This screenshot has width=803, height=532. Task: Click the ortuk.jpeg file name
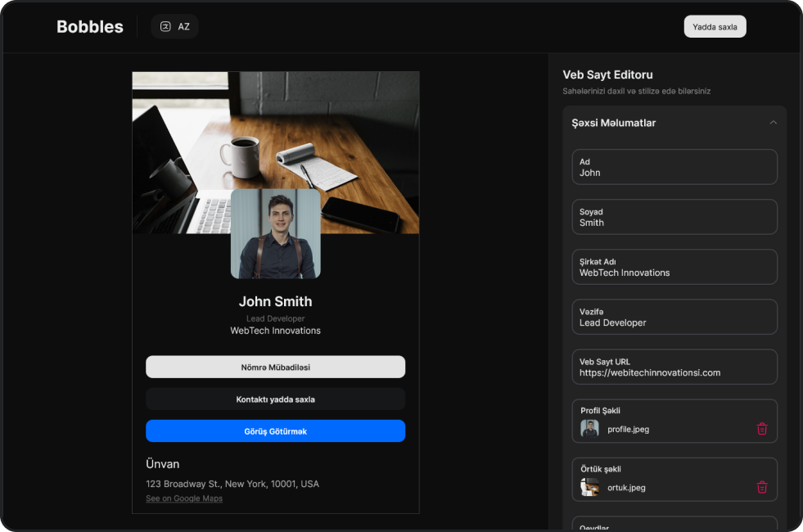pos(626,488)
